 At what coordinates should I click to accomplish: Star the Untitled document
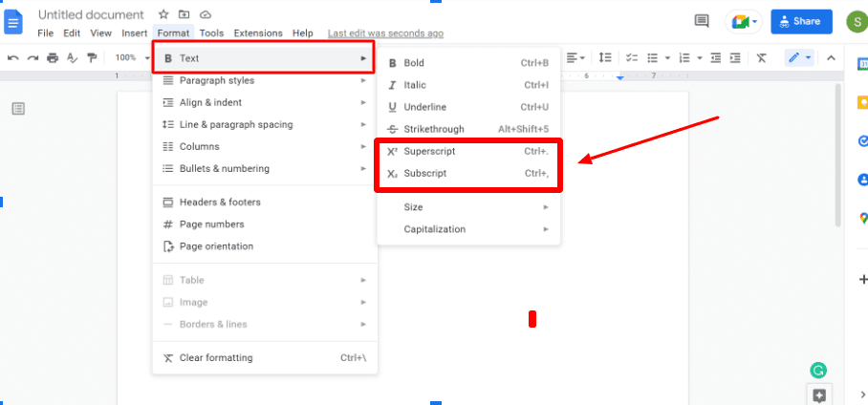(x=163, y=15)
